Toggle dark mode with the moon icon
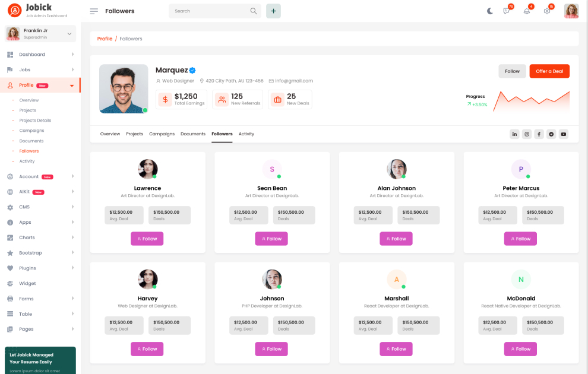Screen dimensions: 588x374 click(490, 11)
